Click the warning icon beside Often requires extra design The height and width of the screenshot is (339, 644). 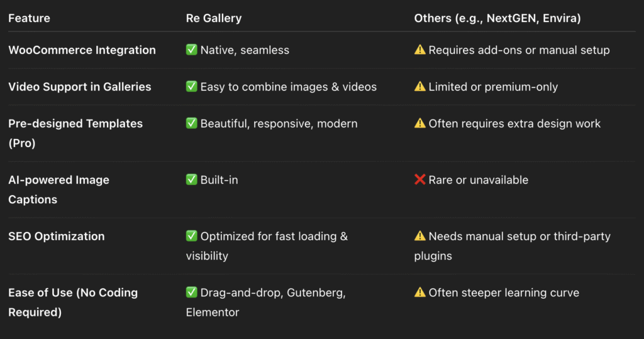pos(419,123)
